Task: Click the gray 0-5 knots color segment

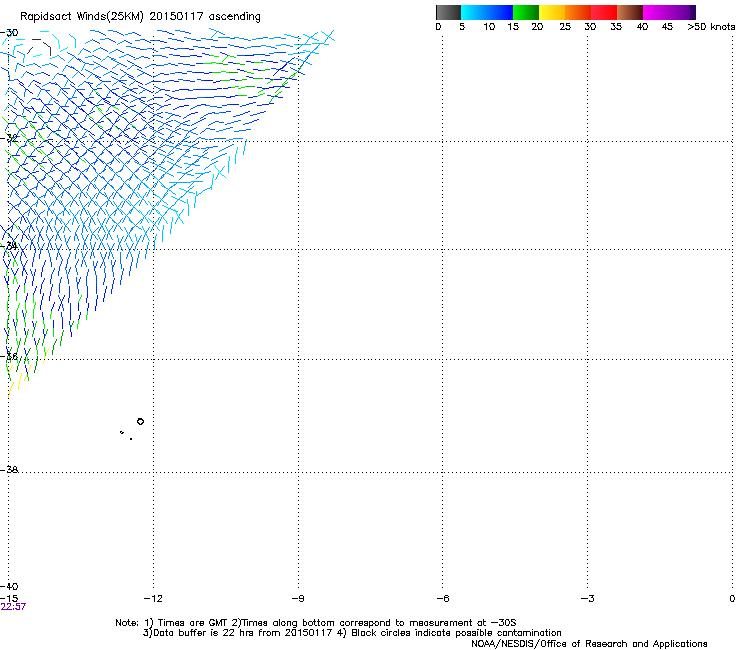Action: pos(448,12)
